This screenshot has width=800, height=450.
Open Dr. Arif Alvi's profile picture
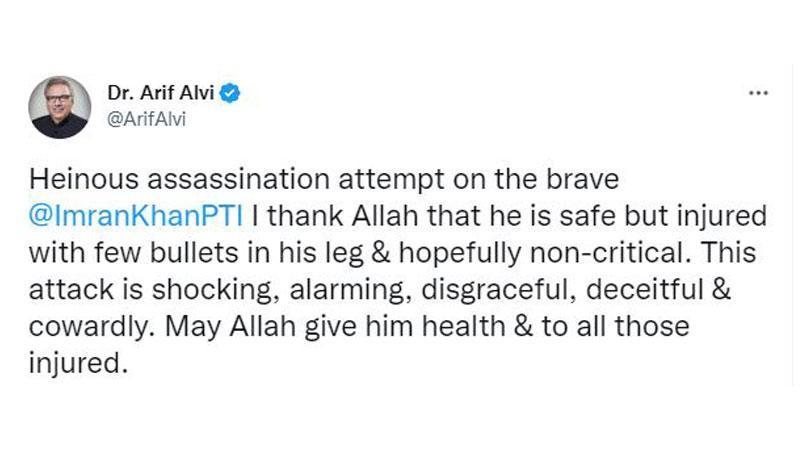[x=60, y=107]
